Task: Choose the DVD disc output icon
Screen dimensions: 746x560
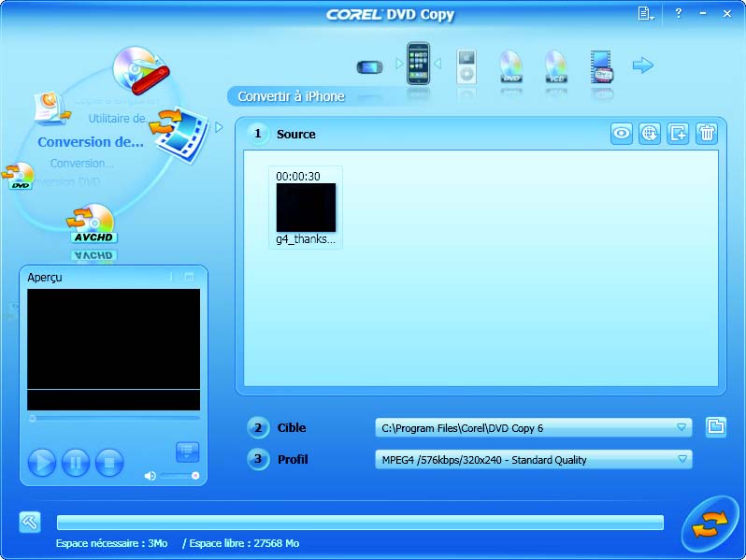Action: coord(511,66)
